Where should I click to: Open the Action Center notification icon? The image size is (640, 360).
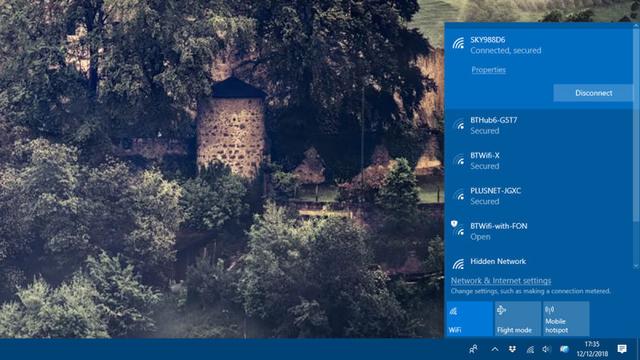pyautogui.click(x=622, y=349)
